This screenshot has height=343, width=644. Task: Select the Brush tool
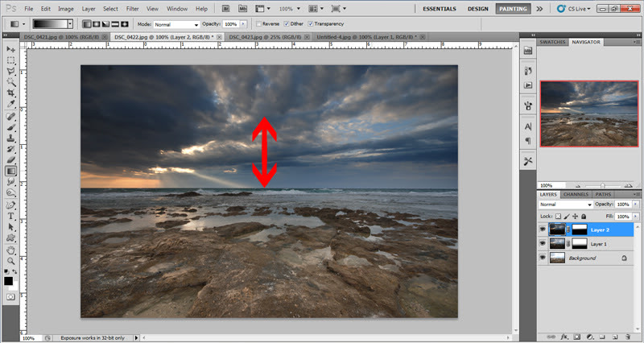click(x=10, y=128)
